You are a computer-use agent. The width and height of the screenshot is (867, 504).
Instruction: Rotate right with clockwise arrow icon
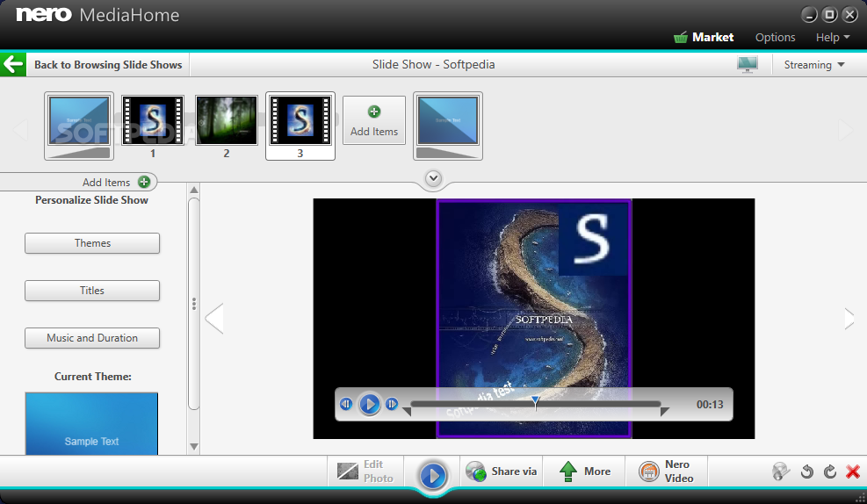pos(829,472)
